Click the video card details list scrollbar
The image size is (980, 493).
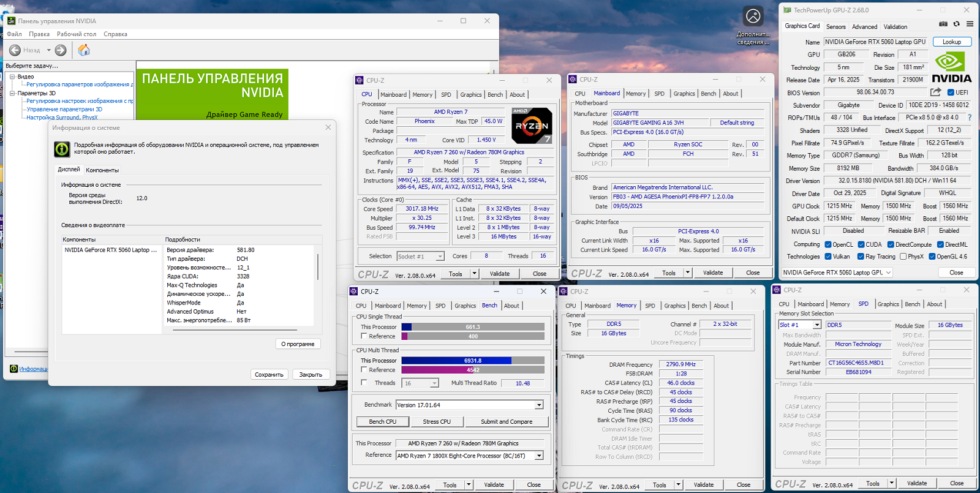[317, 267]
